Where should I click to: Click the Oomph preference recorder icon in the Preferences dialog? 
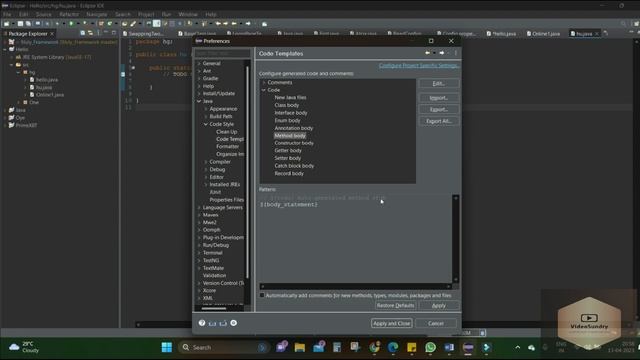233,323
